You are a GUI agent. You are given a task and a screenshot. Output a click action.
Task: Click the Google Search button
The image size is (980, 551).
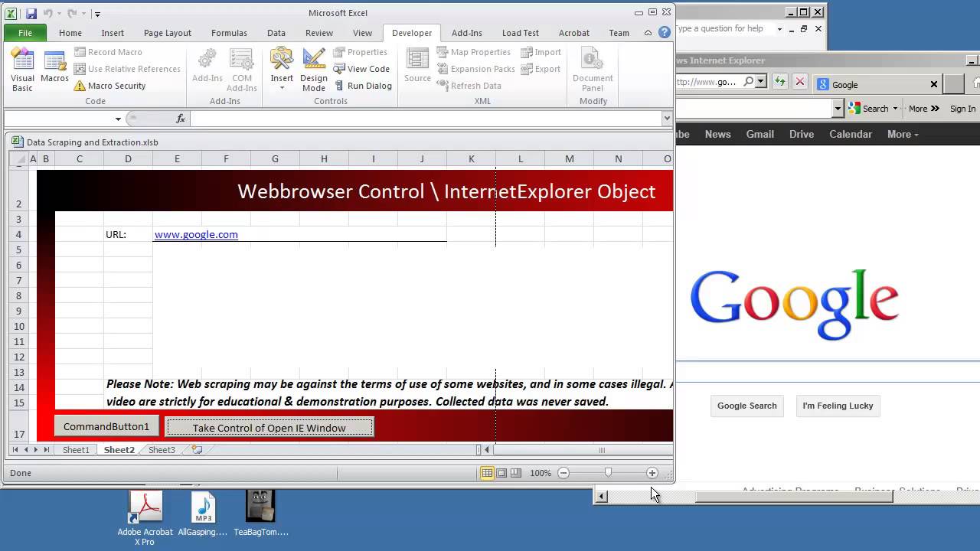coord(747,406)
